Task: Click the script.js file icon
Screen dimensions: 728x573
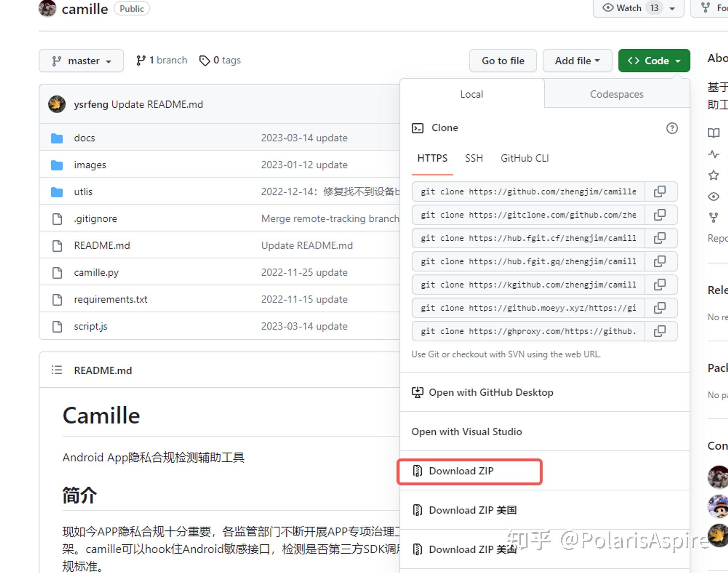Action: pyautogui.click(x=57, y=327)
